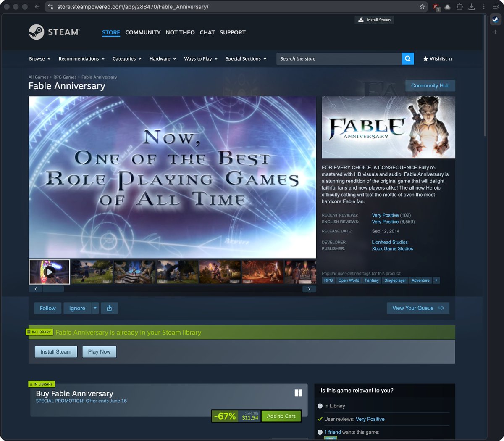Open the Xbox Game Studios publisher link
The width and height of the screenshot is (504, 441).
(x=392, y=248)
